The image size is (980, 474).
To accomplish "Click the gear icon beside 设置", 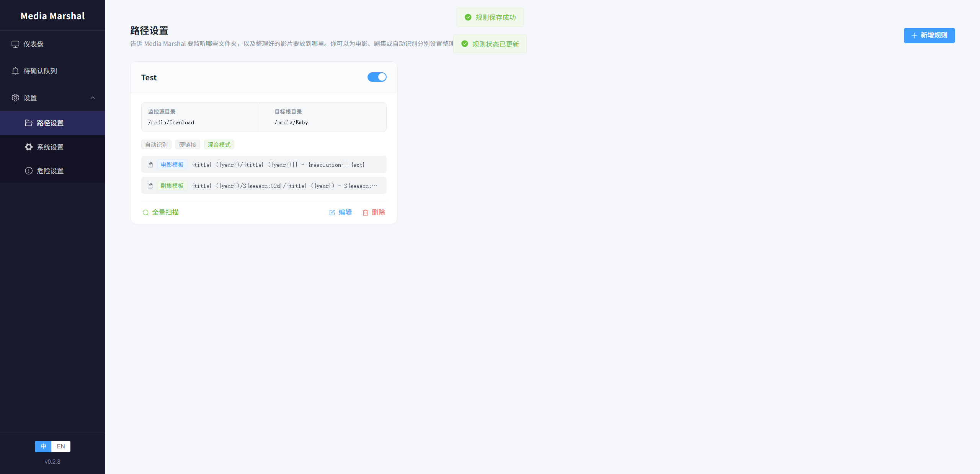I will point(15,98).
